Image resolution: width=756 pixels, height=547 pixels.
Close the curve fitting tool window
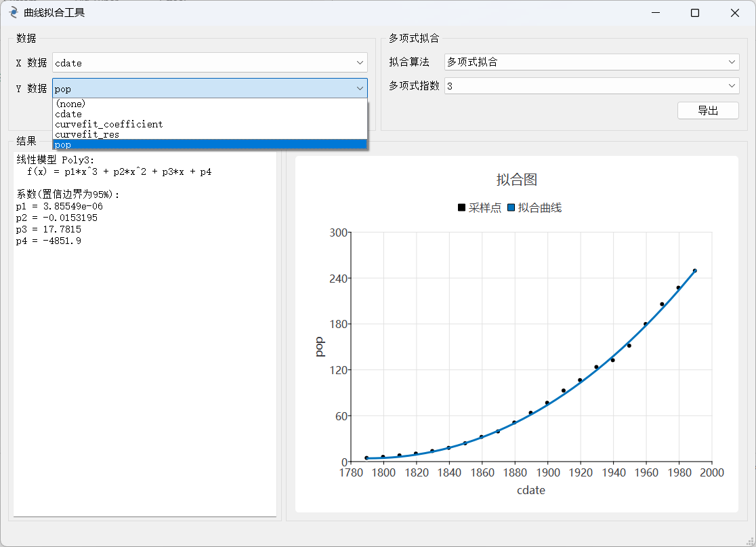click(735, 13)
